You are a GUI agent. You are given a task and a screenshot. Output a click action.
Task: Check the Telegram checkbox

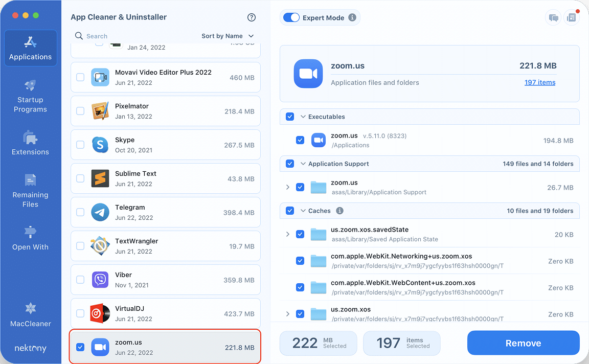(80, 212)
